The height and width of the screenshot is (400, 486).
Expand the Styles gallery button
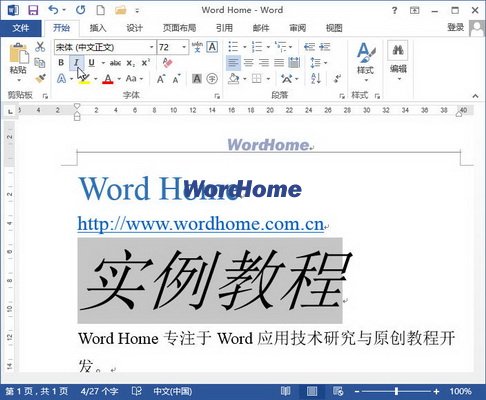(x=365, y=62)
